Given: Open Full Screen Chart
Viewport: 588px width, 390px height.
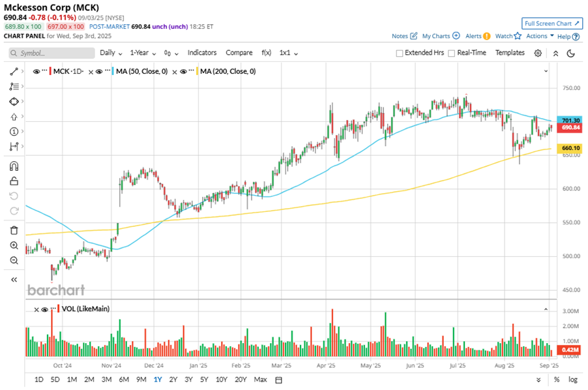Looking at the screenshot, I should 552,23.
